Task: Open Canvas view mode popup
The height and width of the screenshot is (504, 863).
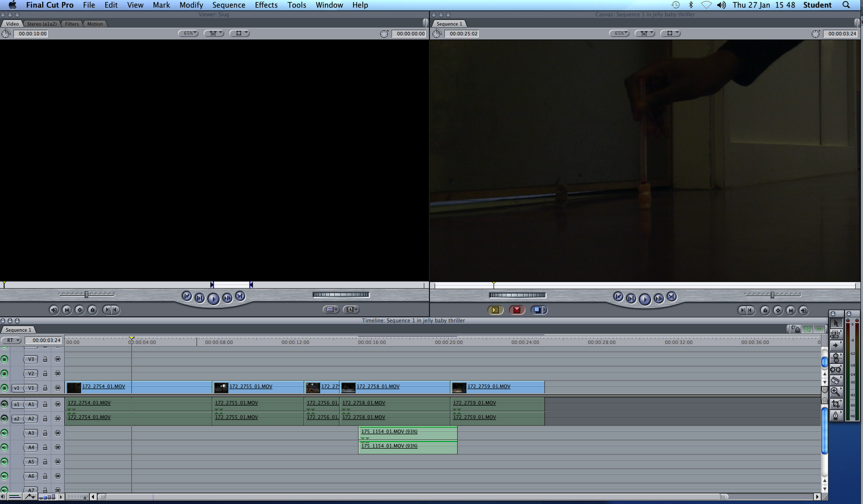Action: pos(670,33)
